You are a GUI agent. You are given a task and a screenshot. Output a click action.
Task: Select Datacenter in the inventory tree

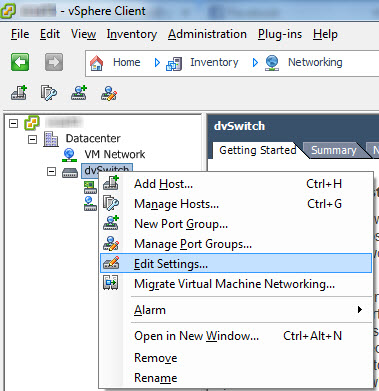tap(93, 138)
